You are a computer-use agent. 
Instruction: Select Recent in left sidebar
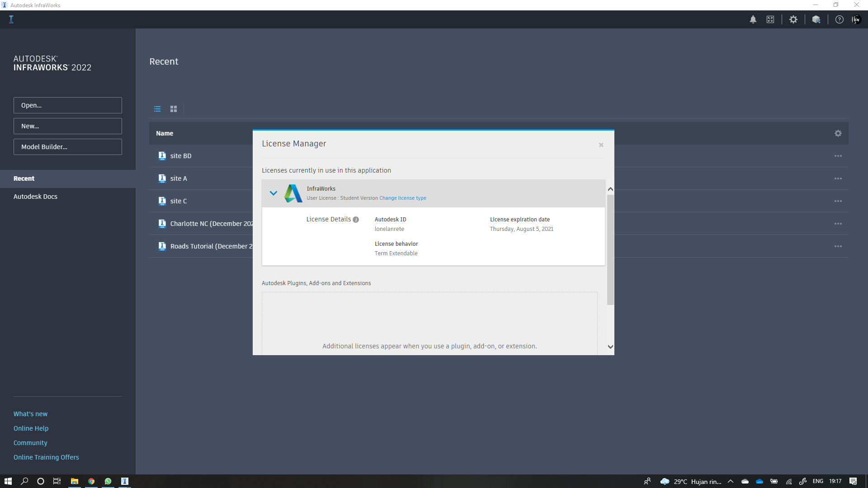[24, 178]
